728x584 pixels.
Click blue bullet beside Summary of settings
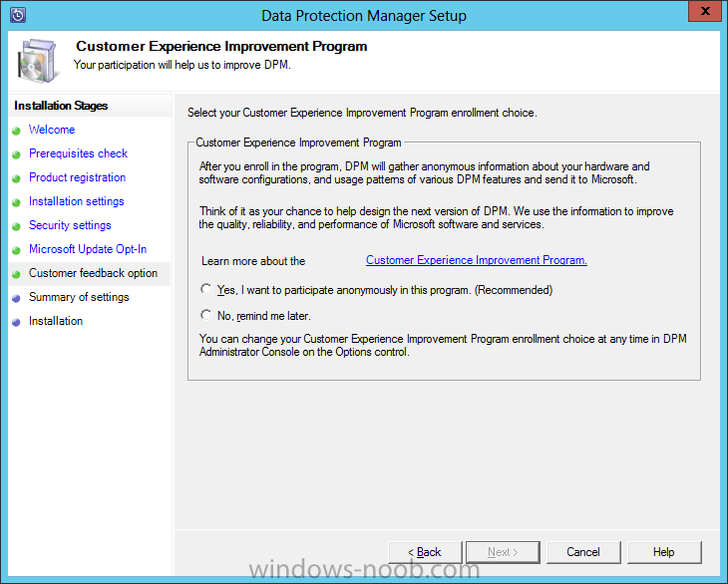16,298
